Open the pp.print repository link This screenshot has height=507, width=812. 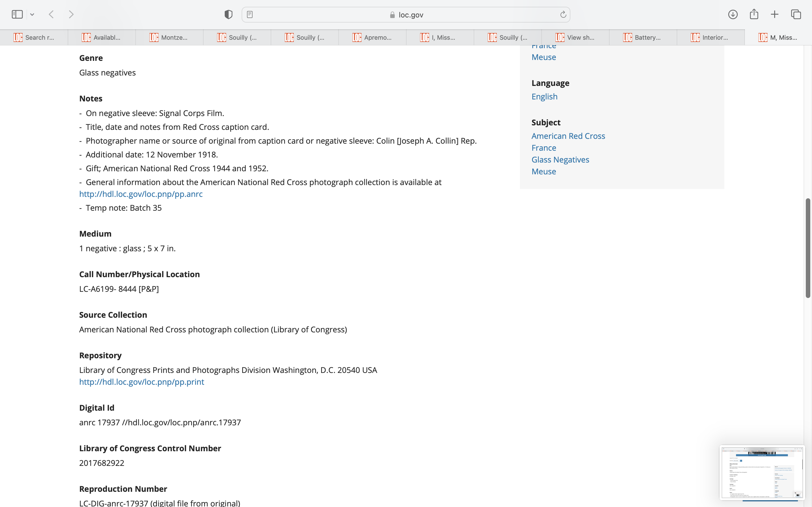click(x=142, y=382)
